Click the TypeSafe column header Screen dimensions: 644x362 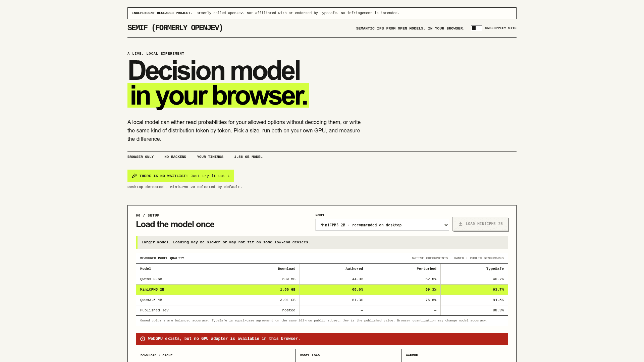pyautogui.click(x=495, y=269)
